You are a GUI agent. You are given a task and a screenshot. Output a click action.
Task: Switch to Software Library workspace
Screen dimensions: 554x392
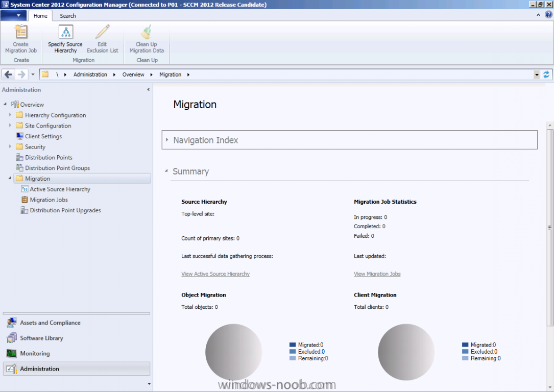(77, 338)
